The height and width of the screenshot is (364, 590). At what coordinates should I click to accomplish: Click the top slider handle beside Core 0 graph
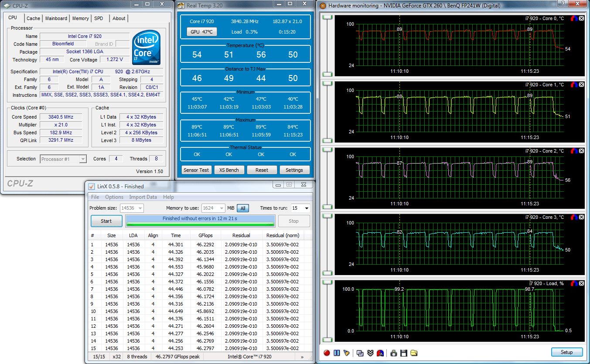click(327, 17)
